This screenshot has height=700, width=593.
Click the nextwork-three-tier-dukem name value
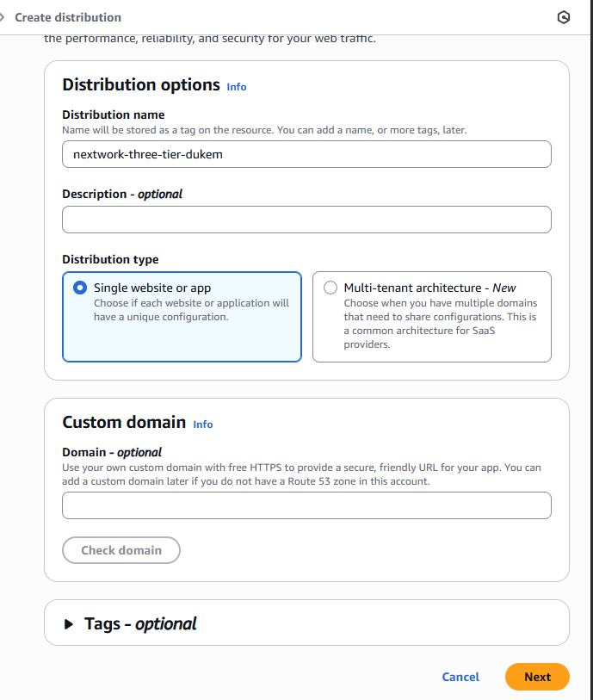(146, 154)
